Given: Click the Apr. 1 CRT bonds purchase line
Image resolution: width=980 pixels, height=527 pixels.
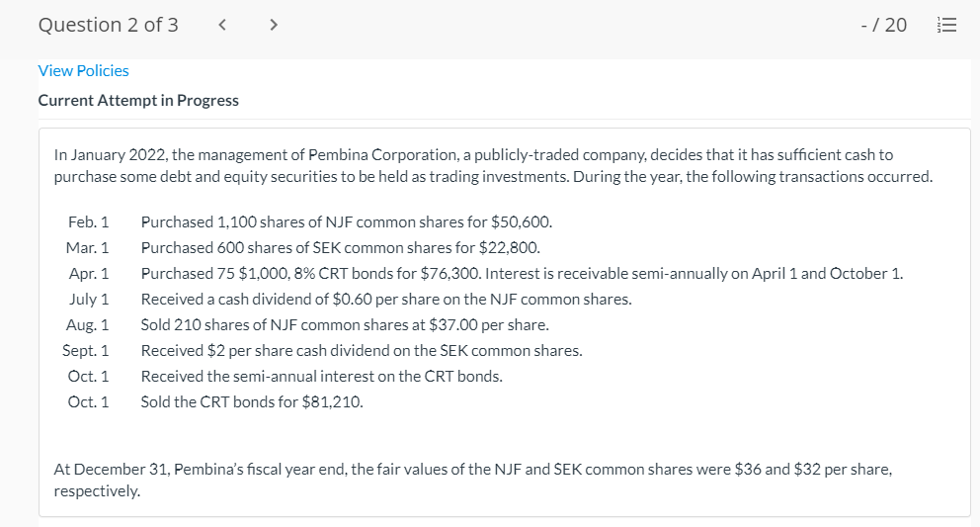Looking at the screenshot, I should (x=522, y=273).
